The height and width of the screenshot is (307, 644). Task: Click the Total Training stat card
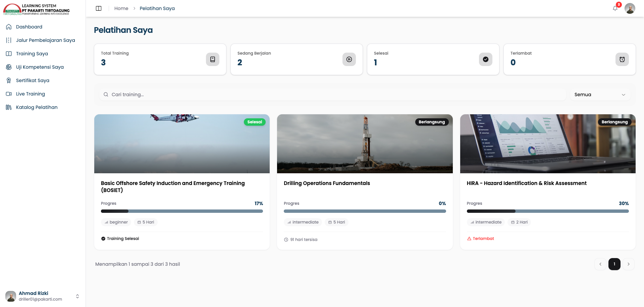160,59
